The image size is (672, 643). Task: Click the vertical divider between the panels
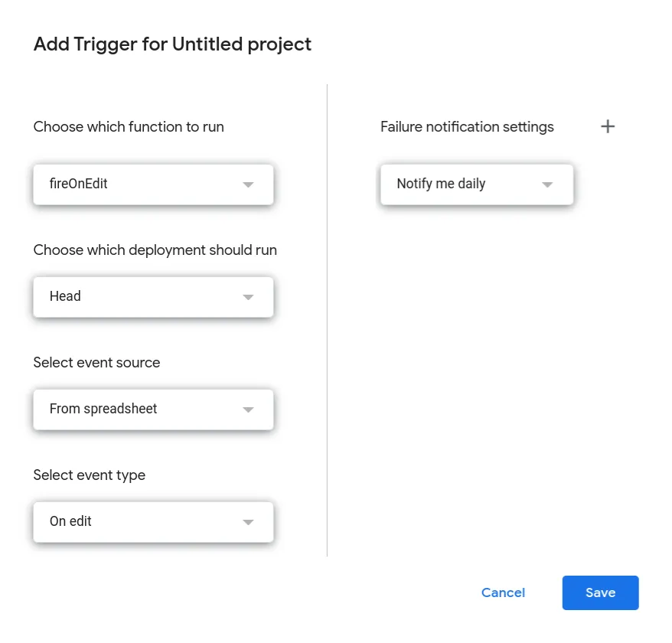coord(327,320)
